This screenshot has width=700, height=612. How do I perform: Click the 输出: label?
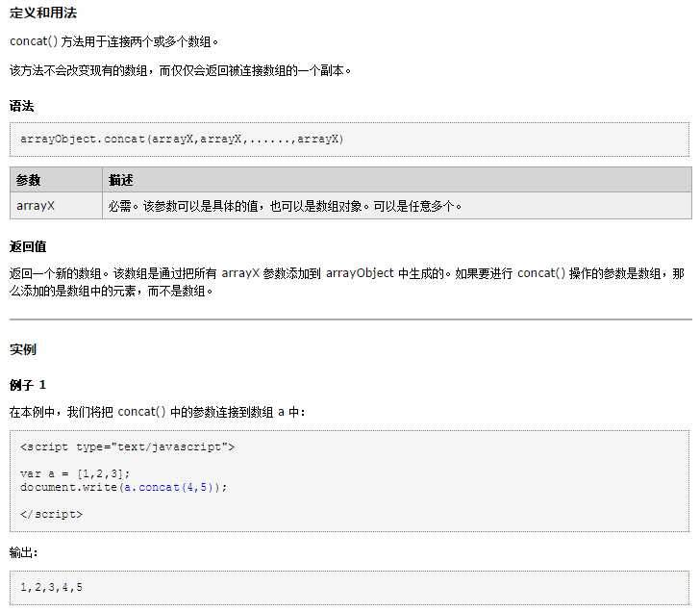[23, 552]
